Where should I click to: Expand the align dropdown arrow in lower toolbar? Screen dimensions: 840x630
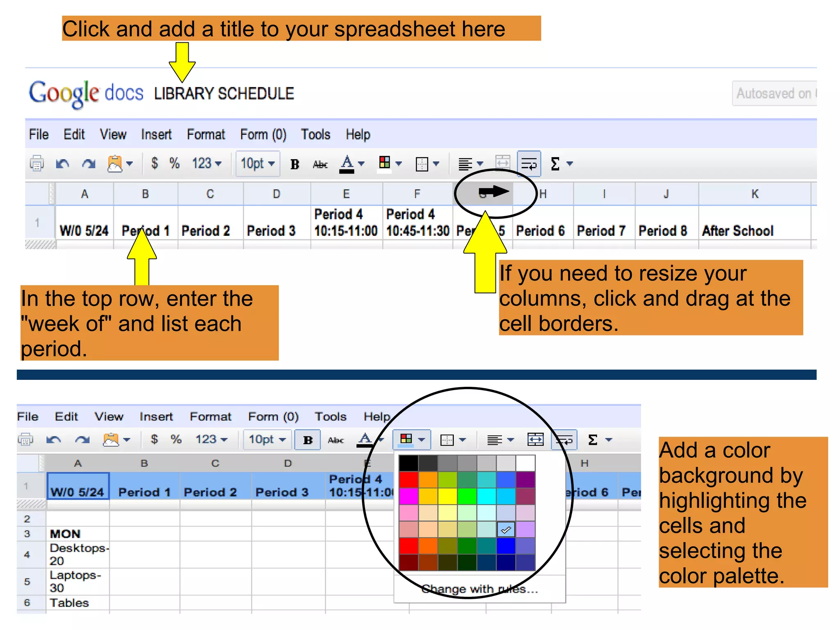click(x=511, y=440)
